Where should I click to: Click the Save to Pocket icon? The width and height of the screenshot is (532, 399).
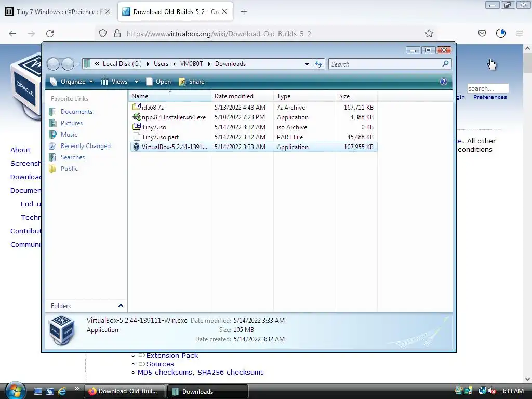[482, 33]
